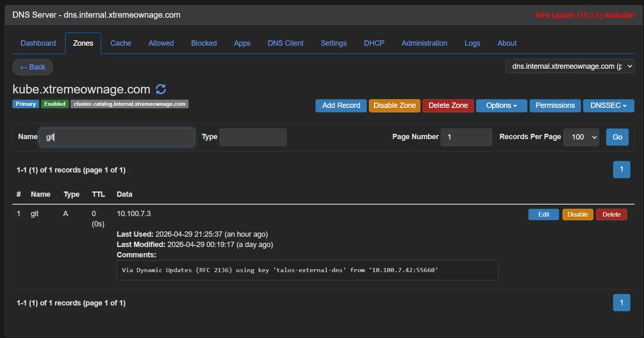
Task: Go back using the Back button
Action: click(x=33, y=67)
